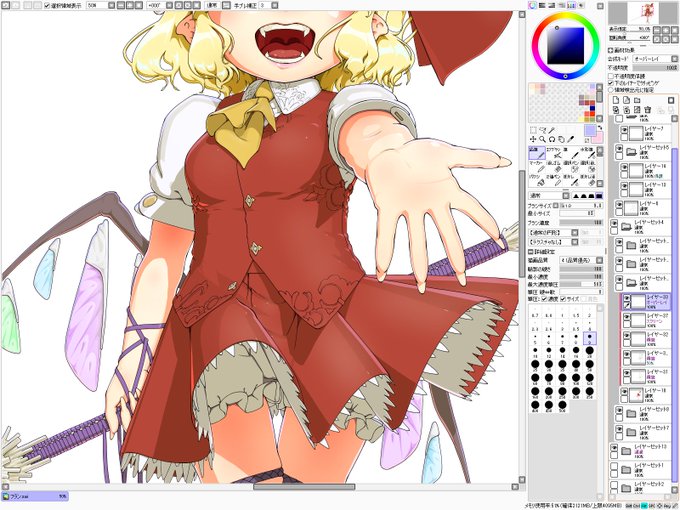Choose the magic wand tool
Image resolution: width=680 pixels, height=510 pixels.
(x=552, y=130)
